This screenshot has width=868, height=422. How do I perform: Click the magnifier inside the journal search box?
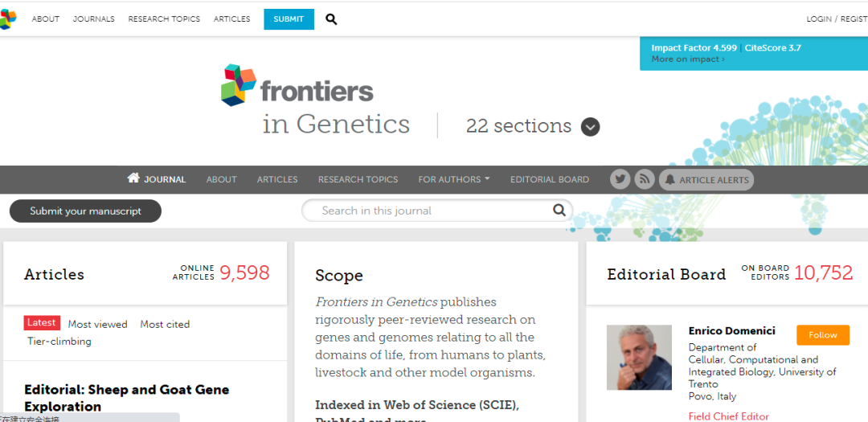pyautogui.click(x=559, y=211)
